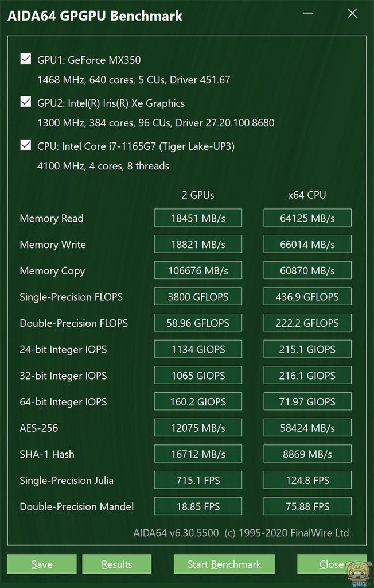Disable the CPU Intel Core i7-1165G7 checkbox
The image size is (374, 588).
26,145
